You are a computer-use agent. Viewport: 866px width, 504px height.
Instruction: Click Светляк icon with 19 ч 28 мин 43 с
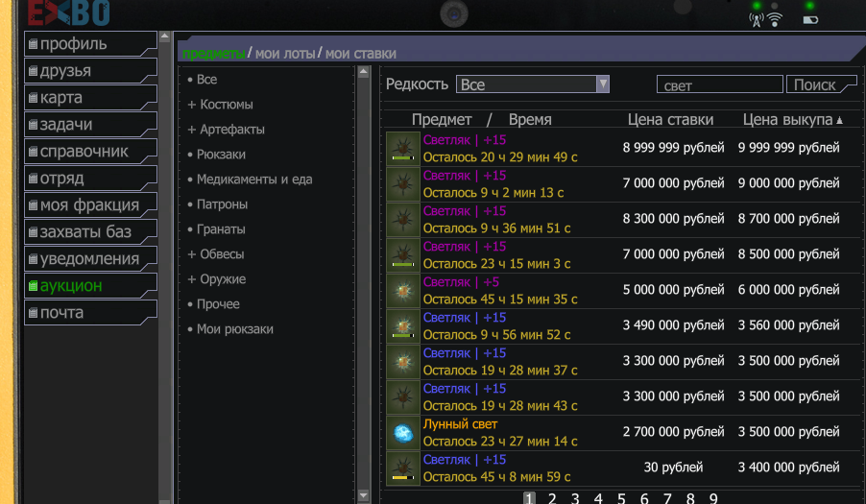pos(403,396)
